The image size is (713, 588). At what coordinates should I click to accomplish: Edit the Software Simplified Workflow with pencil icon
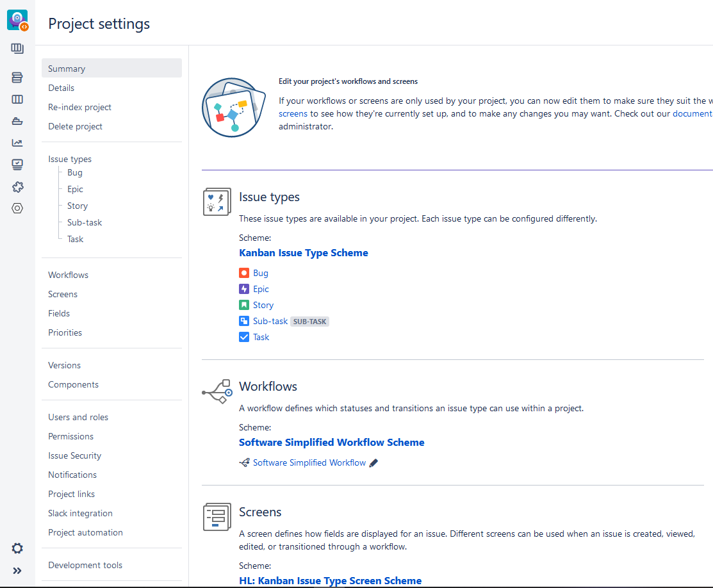pos(373,462)
